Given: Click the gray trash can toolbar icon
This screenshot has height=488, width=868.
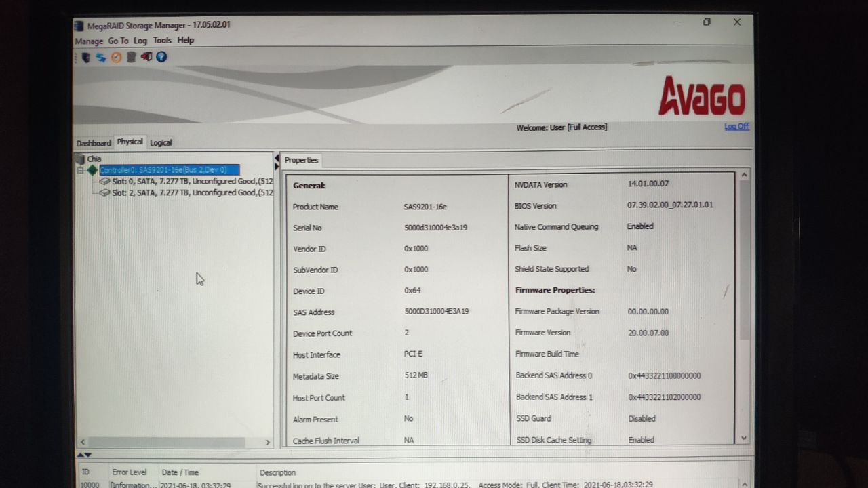Looking at the screenshot, I should click(132, 58).
